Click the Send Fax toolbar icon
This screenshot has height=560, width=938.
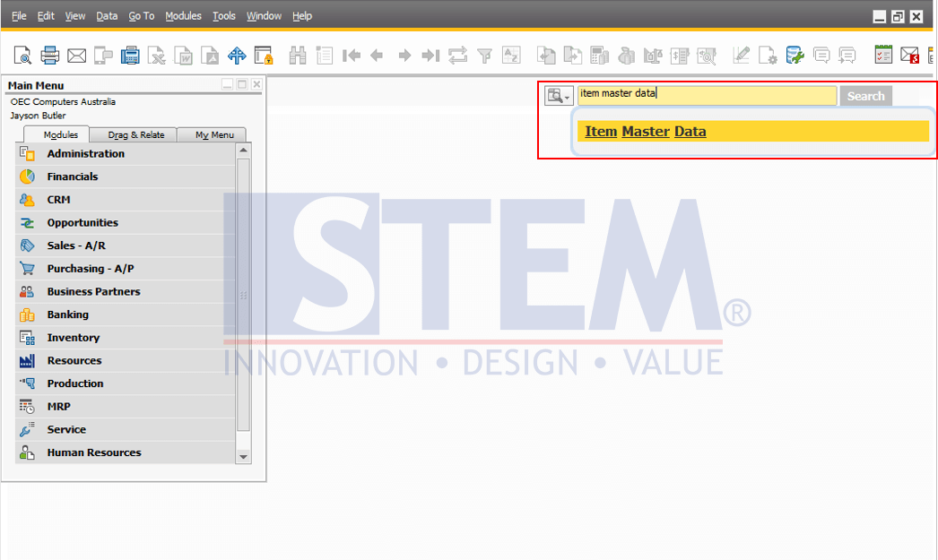(x=130, y=56)
